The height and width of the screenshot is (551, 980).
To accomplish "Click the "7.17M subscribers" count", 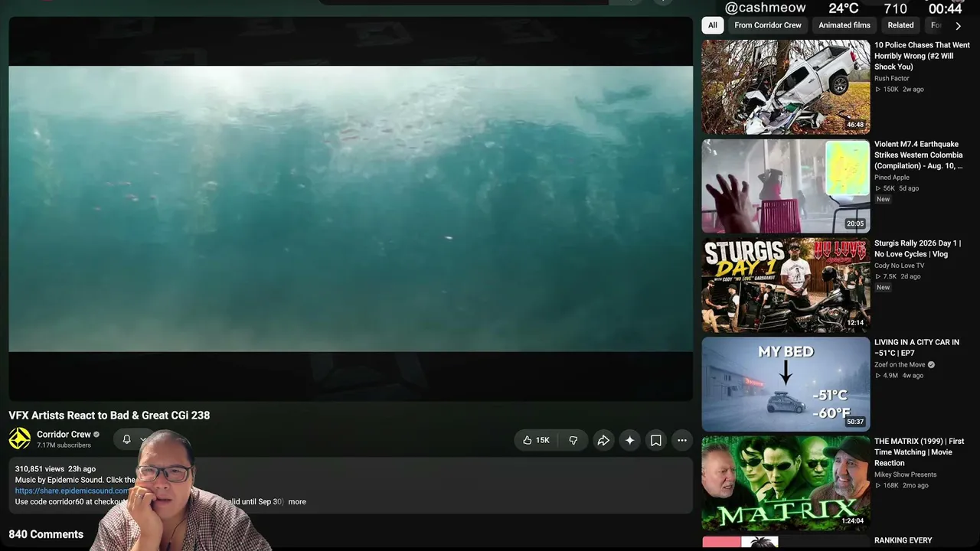I will pos(64,445).
